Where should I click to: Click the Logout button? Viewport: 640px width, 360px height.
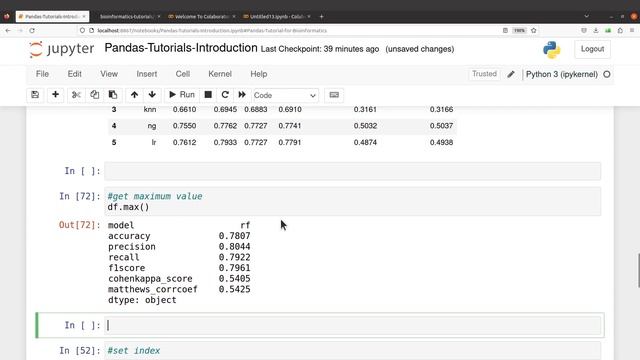592,49
